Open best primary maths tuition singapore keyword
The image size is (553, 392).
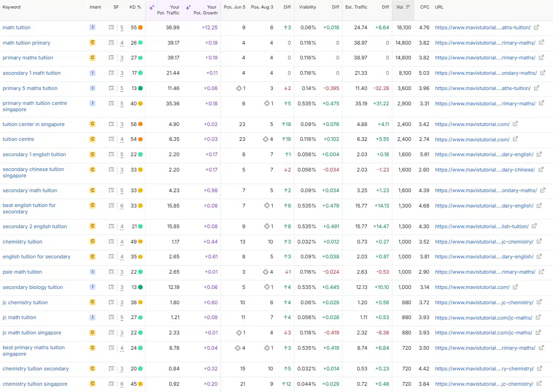click(34, 351)
